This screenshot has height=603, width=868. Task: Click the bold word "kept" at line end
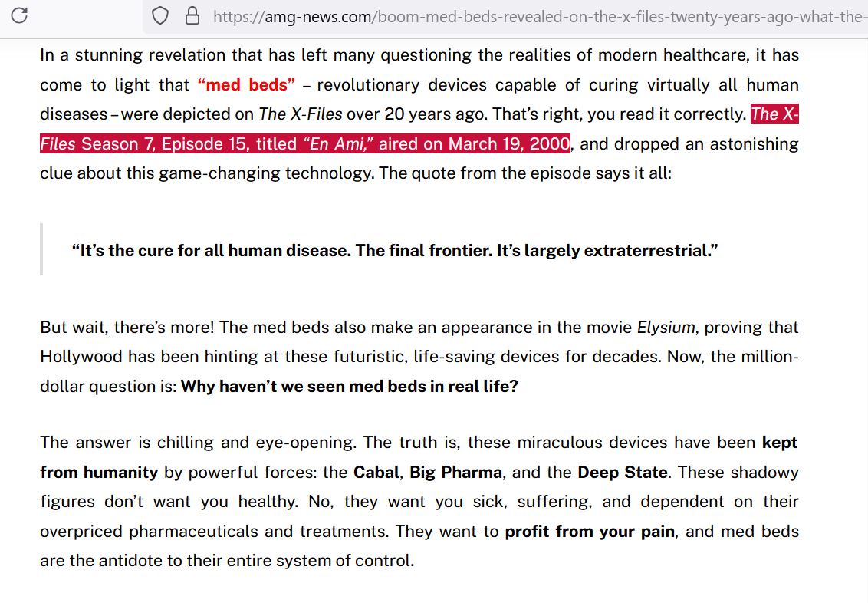(x=779, y=443)
